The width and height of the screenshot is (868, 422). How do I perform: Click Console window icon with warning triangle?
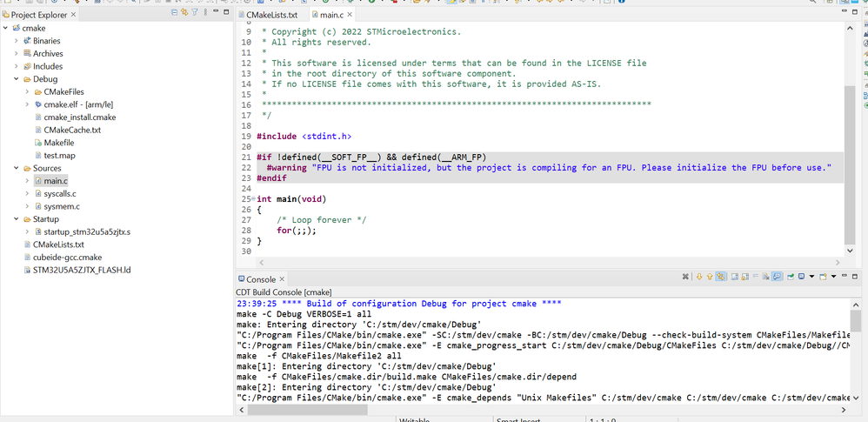(x=745, y=277)
